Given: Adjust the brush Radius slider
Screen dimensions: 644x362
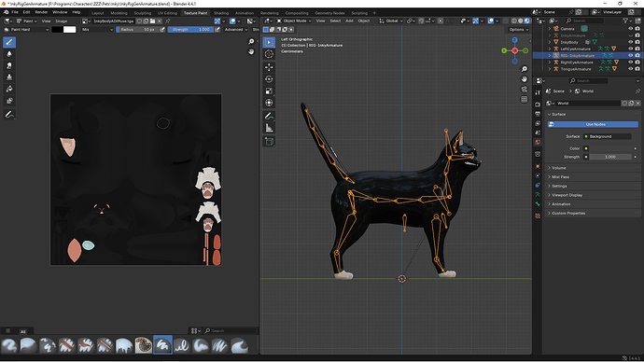Looking at the screenshot, I should click(137, 30).
